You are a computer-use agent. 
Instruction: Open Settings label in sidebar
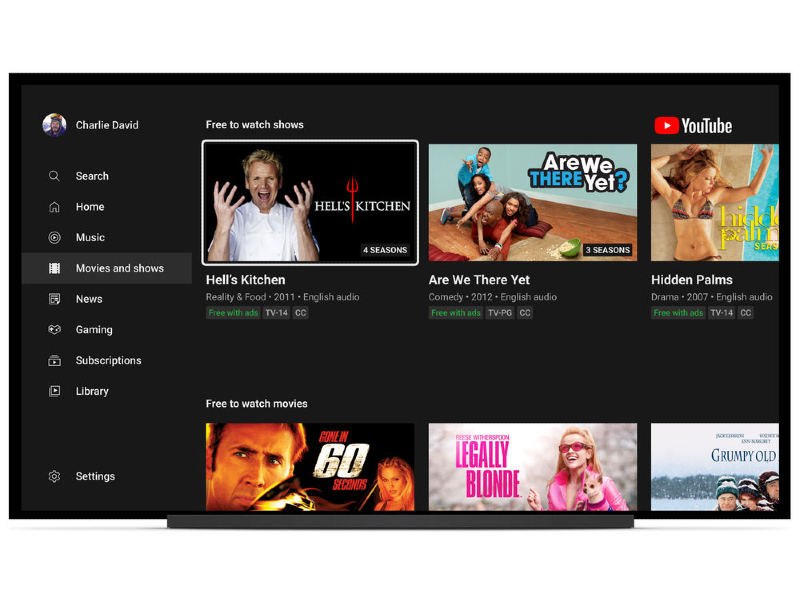point(95,477)
